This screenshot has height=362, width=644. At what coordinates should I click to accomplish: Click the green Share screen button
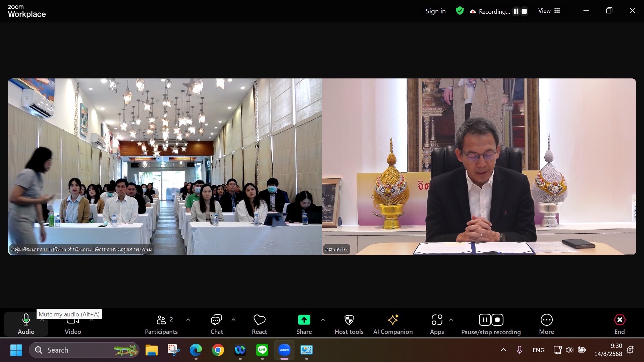(304, 320)
